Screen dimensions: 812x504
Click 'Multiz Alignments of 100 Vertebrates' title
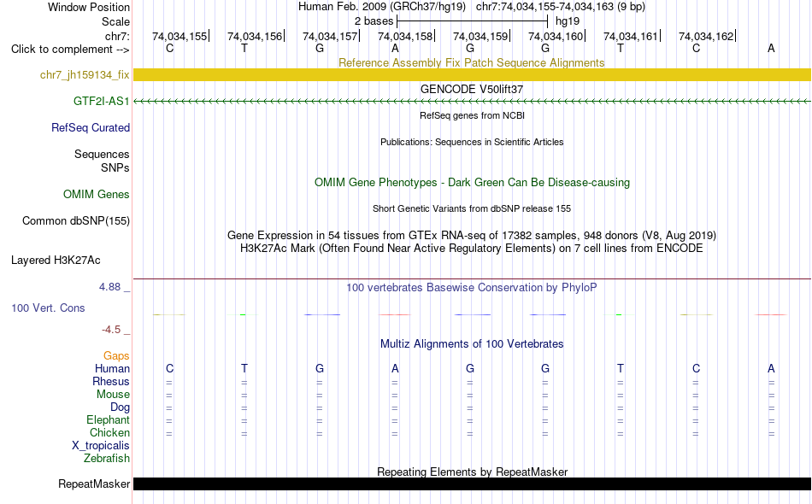(472, 344)
